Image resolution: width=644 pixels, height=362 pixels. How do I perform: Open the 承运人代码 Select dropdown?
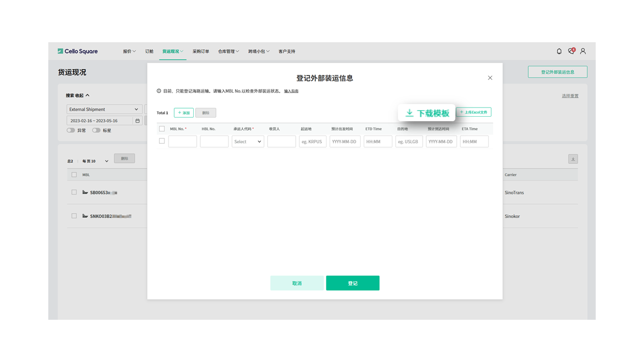[x=248, y=142]
